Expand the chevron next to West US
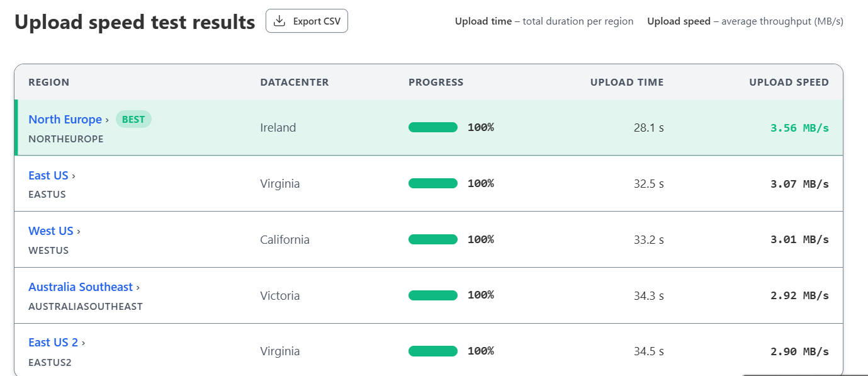Screen dimensions: 868x376 pyautogui.click(x=79, y=232)
